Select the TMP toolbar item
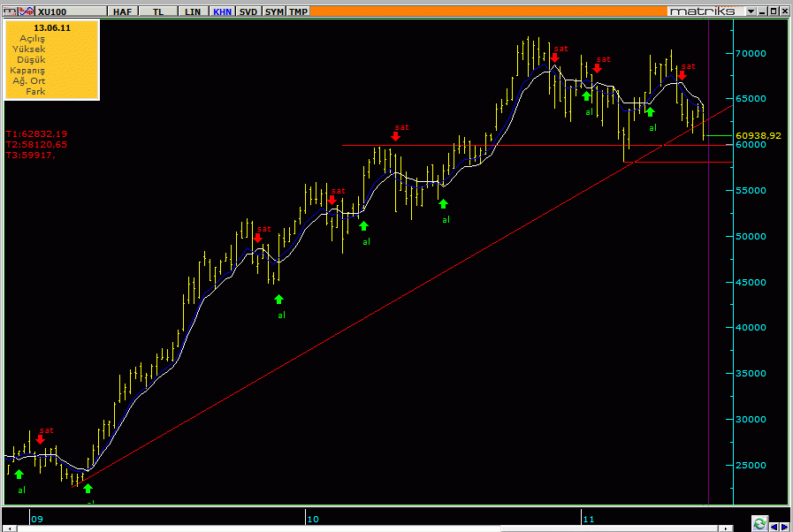The image size is (793, 532). click(x=299, y=11)
